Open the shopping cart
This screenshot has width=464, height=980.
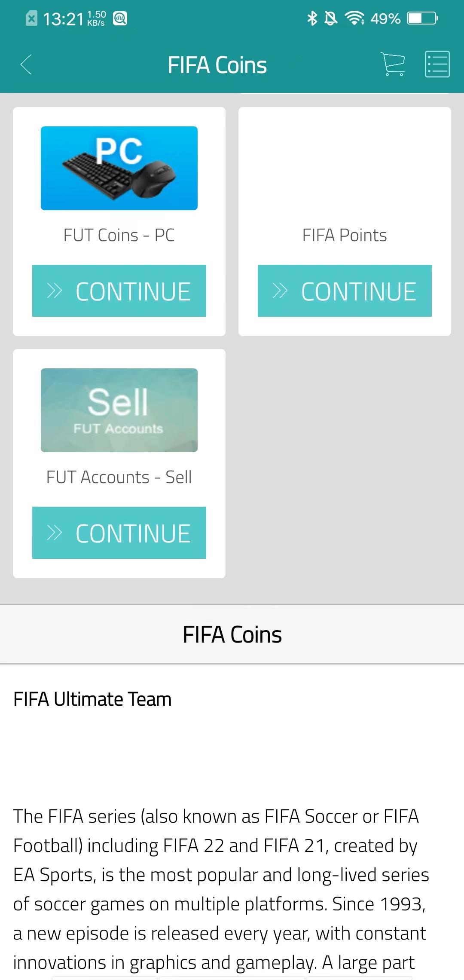tap(393, 64)
